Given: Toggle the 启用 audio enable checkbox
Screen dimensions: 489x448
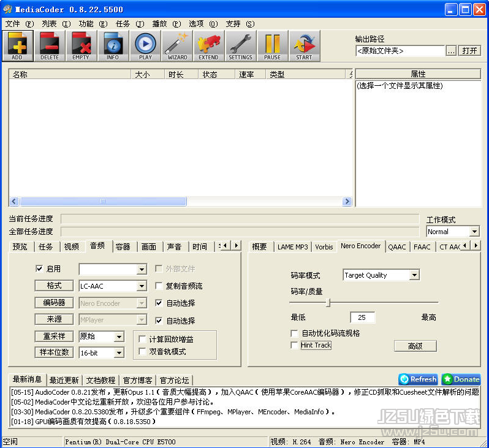Looking at the screenshot, I should point(39,268).
